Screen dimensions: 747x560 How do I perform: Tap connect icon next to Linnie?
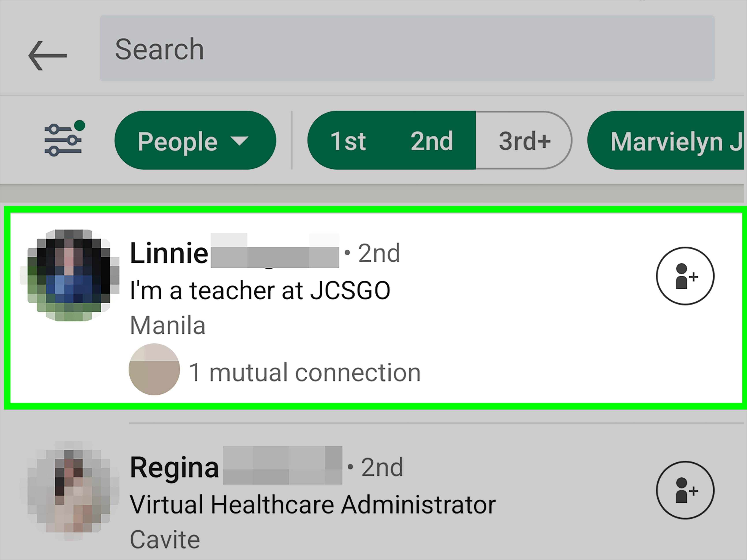click(685, 276)
